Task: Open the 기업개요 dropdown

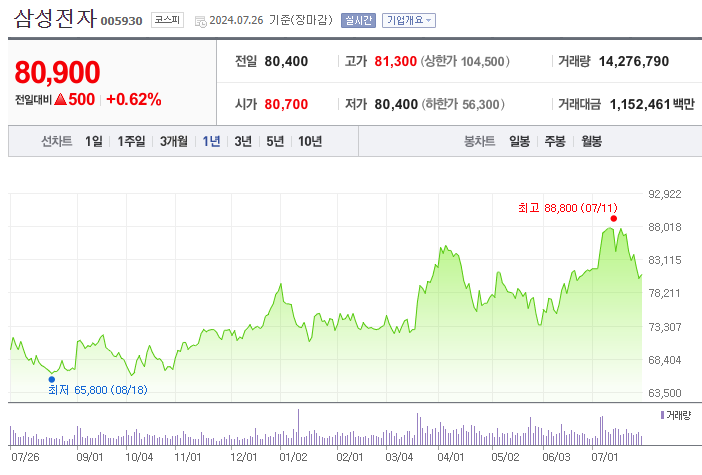Action: (x=409, y=20)
